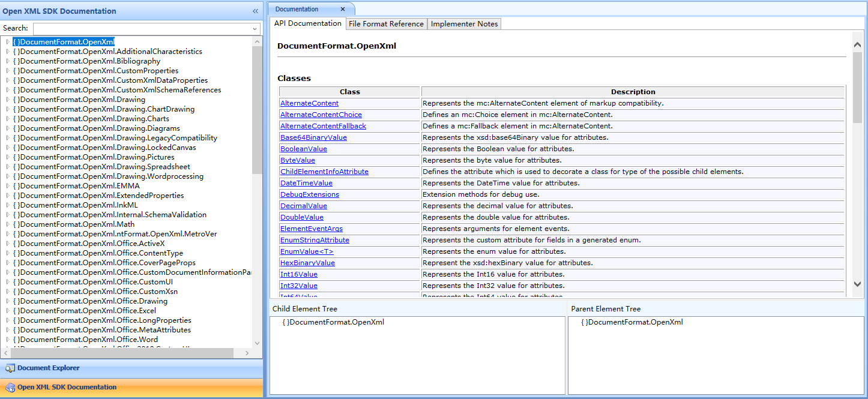Expand the DocumentFormat.OpenXml.Math tree node
Image resolution: width=868 pixels, height=399 pixels.
pos(8,224)
